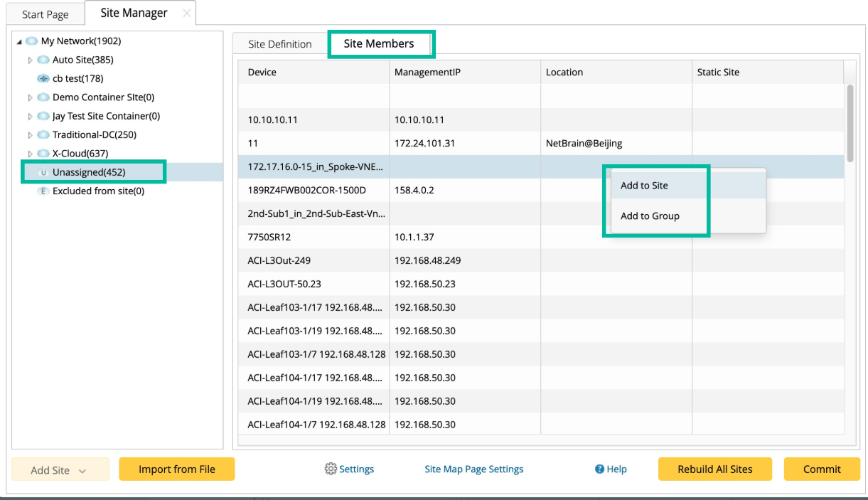
Task: Click the cb test site icon
Action: coord(43,78)
